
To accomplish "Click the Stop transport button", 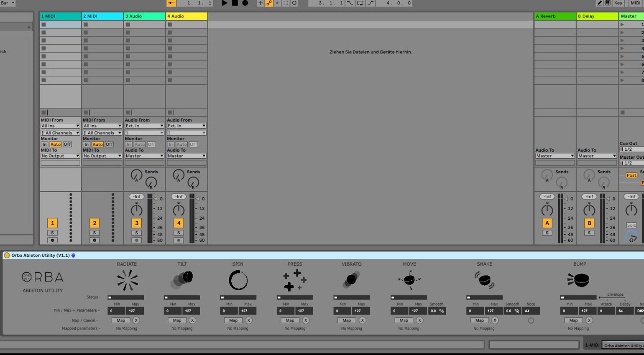I will click(x=235, y=3).
